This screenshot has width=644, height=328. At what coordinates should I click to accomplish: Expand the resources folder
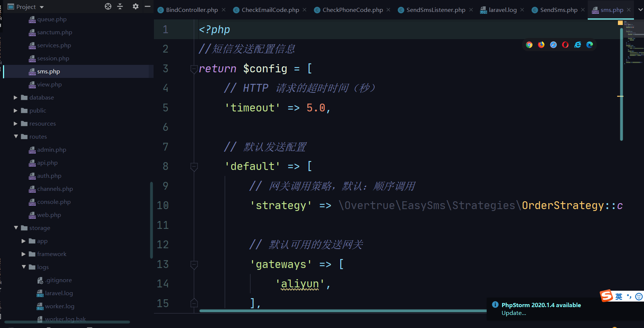click(16, 124)
